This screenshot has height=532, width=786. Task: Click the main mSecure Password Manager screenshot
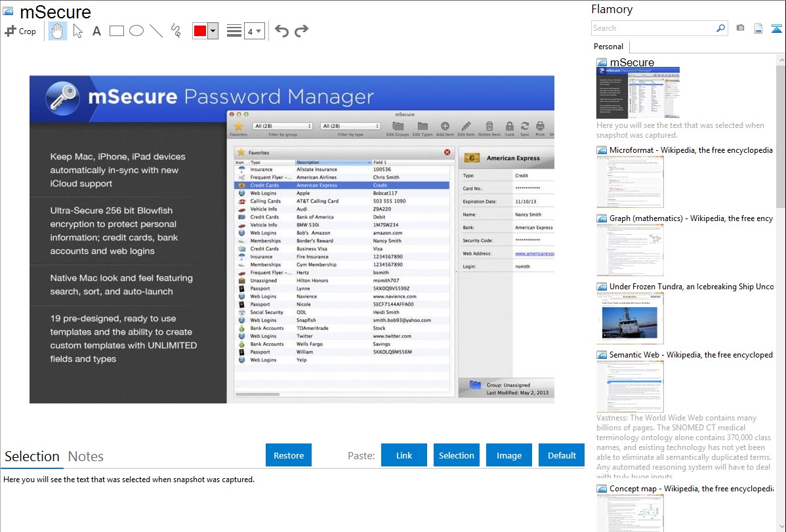pyautogui.click(x=292, y=239)
